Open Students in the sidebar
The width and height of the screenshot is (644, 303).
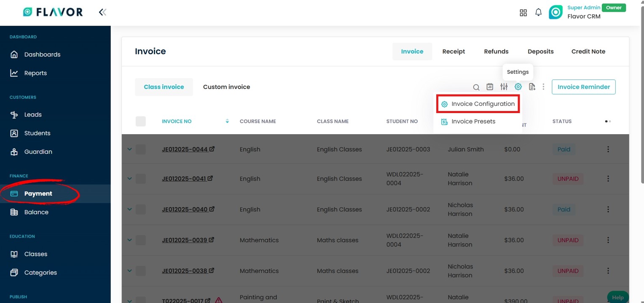click(37, 133)
